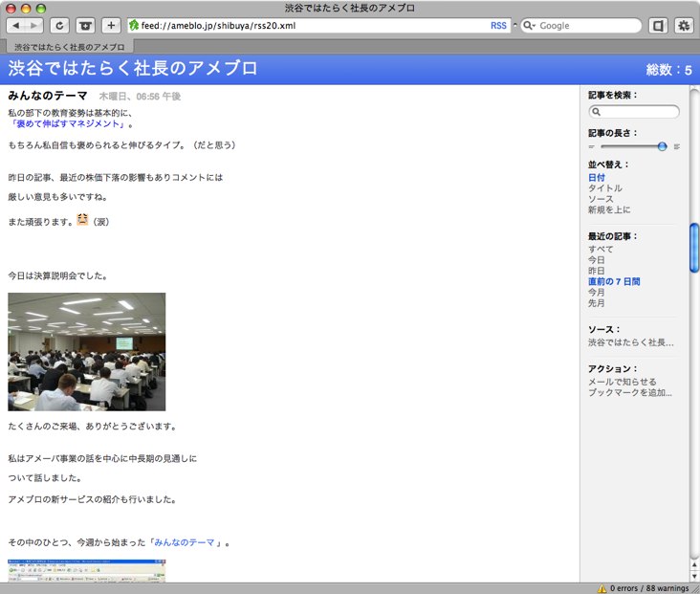
Task: Filter articles to 昨日
Action: click(597, 271)
